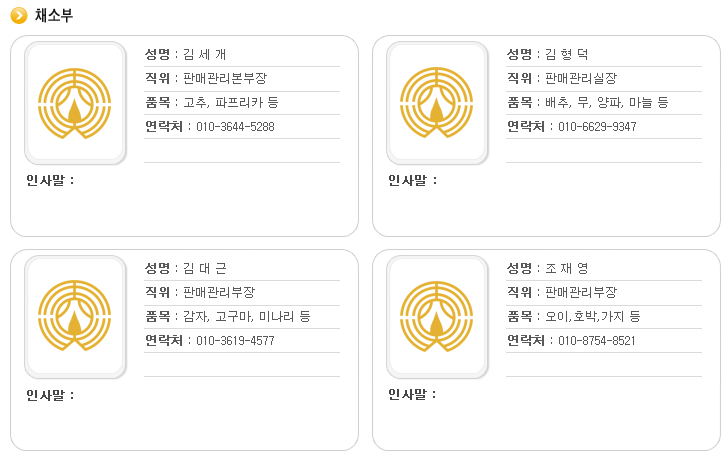Select 김세개's profile logo thumbnail

click(75, 103)
